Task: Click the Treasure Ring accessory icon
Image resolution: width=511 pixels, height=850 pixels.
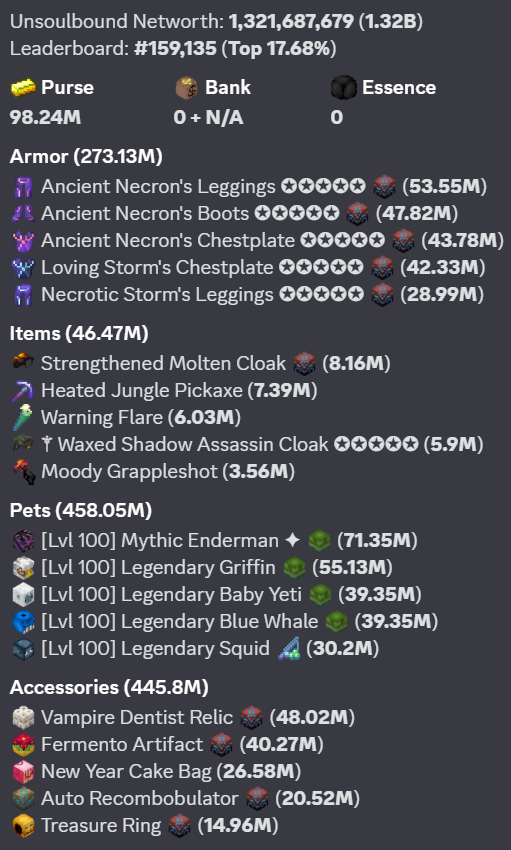Action: point(23,826)
